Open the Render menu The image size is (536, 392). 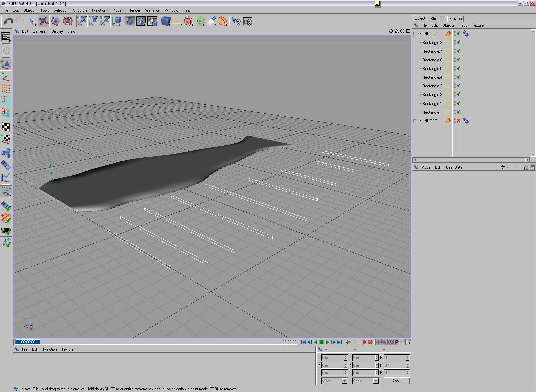(x=134, y=10)
